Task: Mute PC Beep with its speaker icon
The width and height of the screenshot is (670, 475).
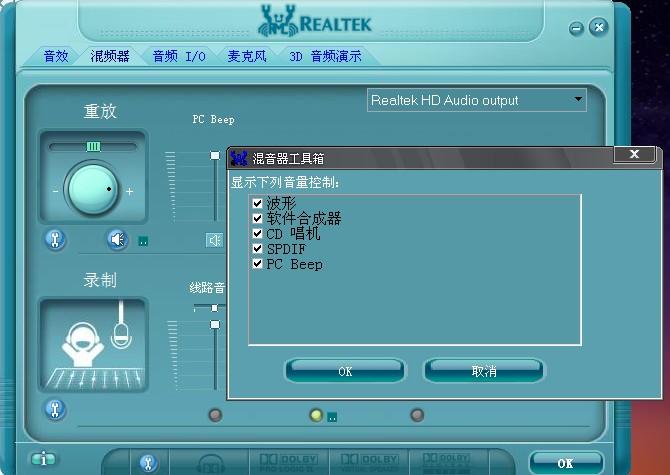Action: (214, 240)
